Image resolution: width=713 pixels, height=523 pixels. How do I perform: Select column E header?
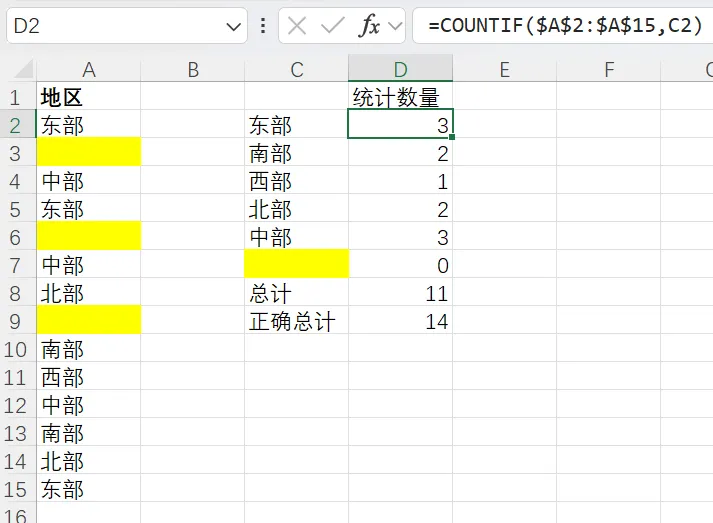click(x=505, y=70)
